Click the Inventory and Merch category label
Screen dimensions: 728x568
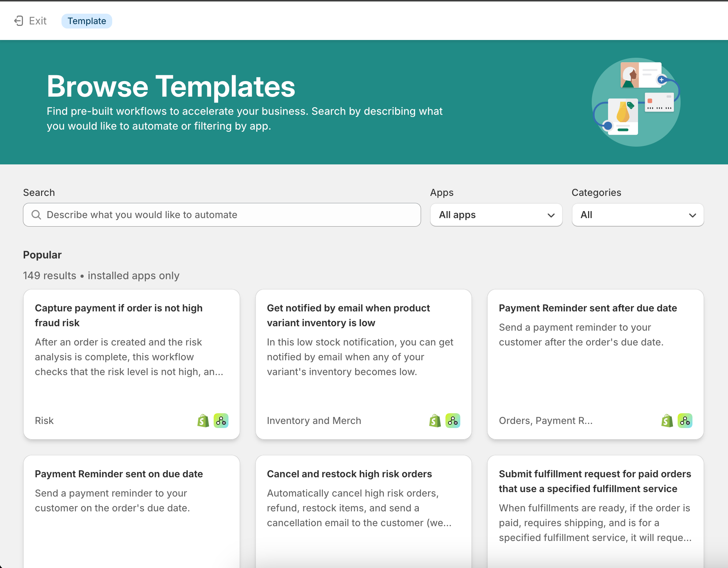(314, 421)
